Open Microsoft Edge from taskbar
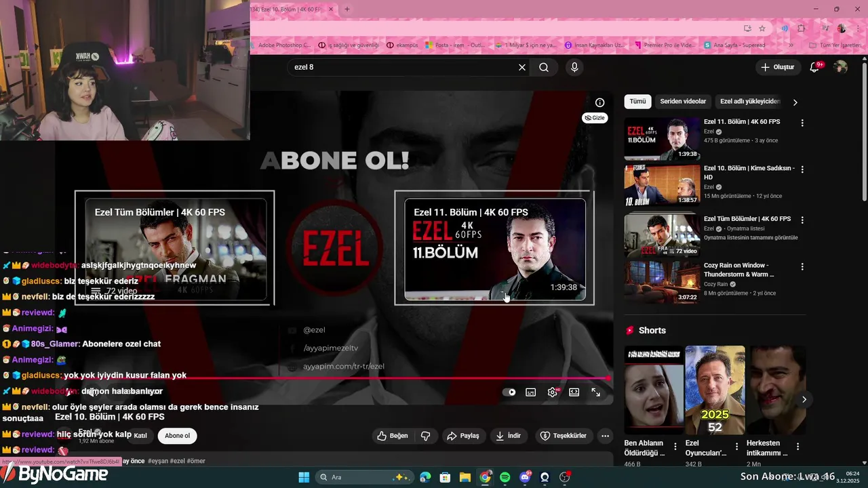Viewport: 868px width, 488px height. pyautogui.click(x=425, y=477)
